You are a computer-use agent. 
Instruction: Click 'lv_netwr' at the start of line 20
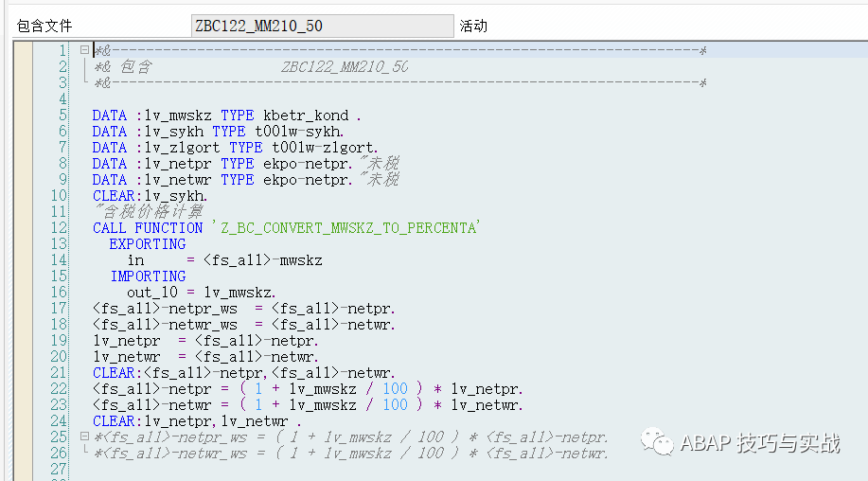point(127,356)
